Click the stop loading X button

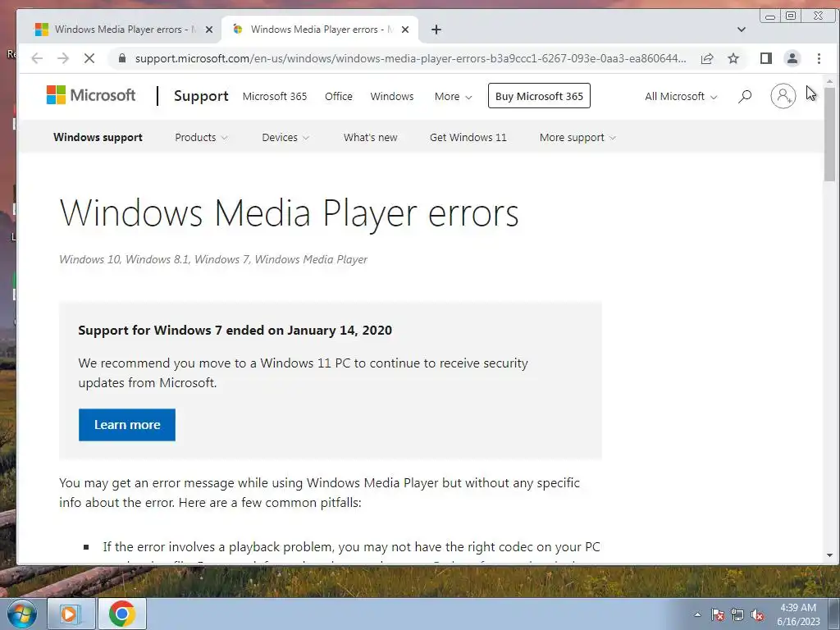[x=89, y=58]
